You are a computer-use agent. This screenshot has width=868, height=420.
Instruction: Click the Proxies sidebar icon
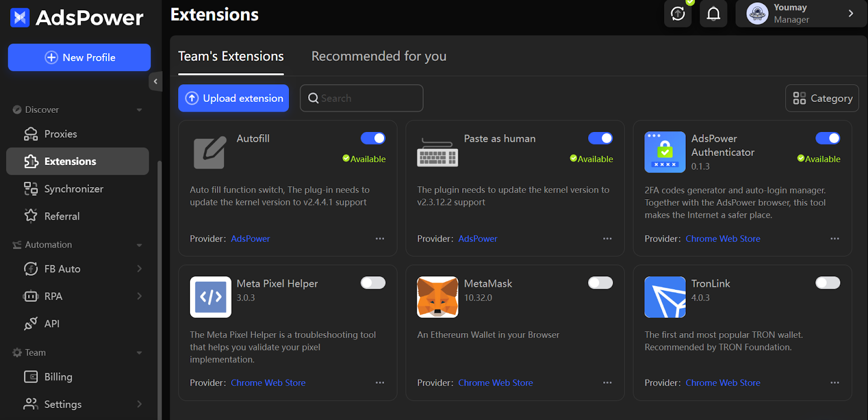coord(31,134)
